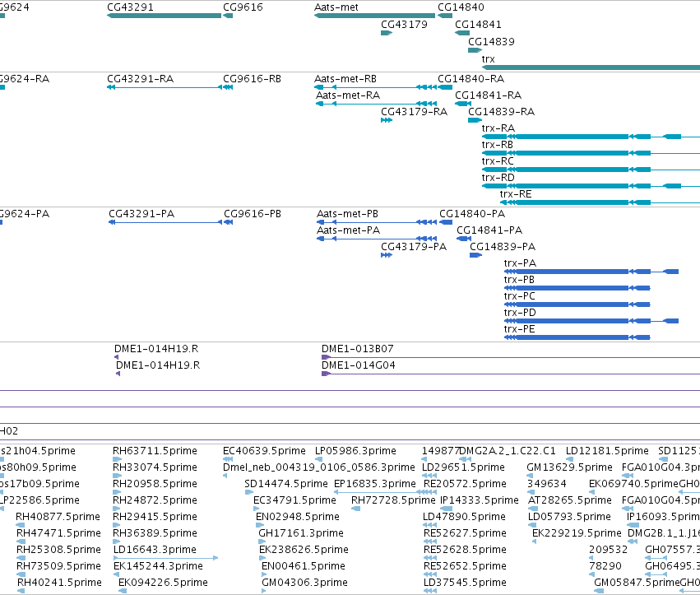Click the CG9616-RB transcript label
The width and height of the screenshot is (700, 595).
pos(252,79)
